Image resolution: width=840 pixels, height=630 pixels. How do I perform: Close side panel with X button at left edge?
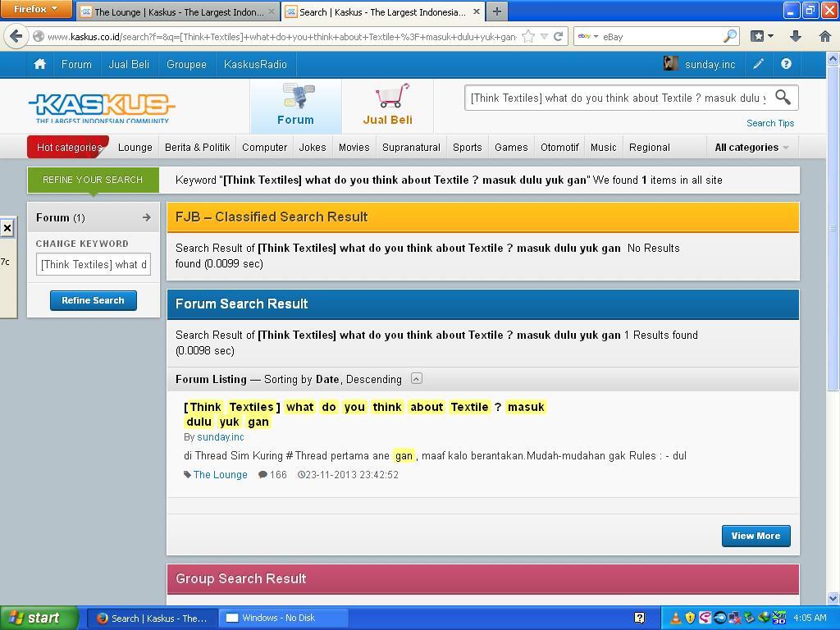coord(7,229)
